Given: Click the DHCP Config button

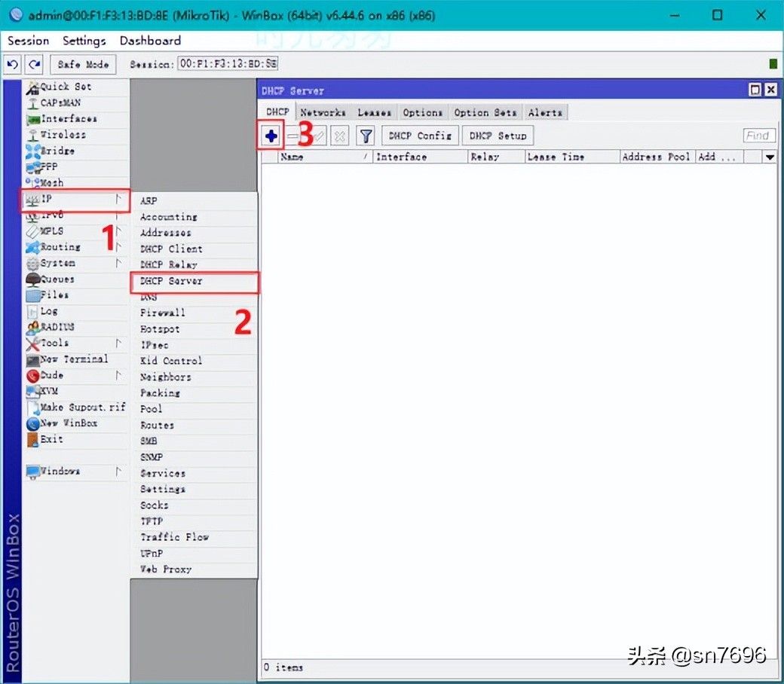Looking at the screenshot, I should [420, 136].
